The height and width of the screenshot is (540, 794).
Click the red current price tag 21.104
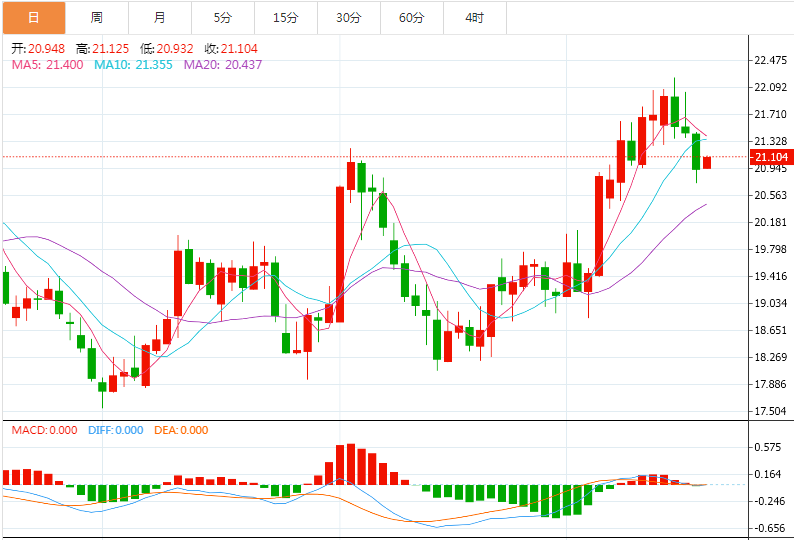pyautogui.click(x=771, y=157)
